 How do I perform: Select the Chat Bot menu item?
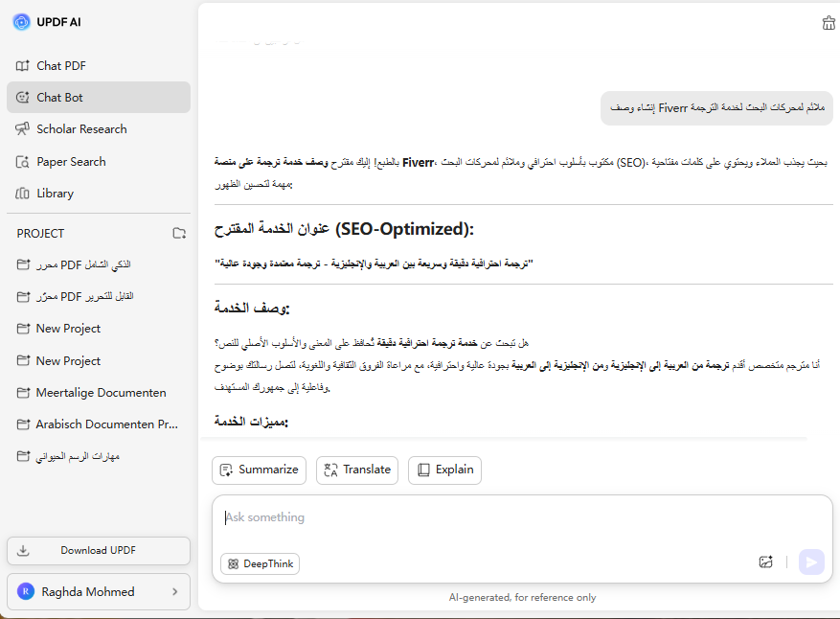click(x=99, y=98)
